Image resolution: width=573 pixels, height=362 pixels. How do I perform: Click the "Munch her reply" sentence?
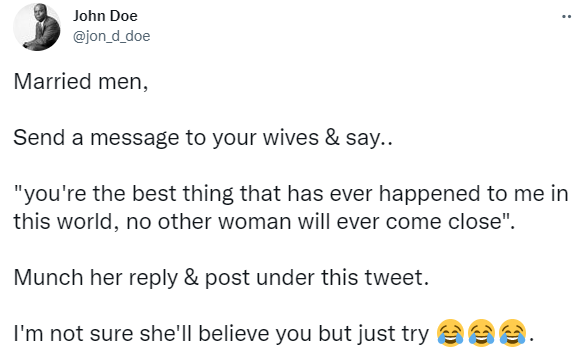pyautogui.click(x=221, y=278)
